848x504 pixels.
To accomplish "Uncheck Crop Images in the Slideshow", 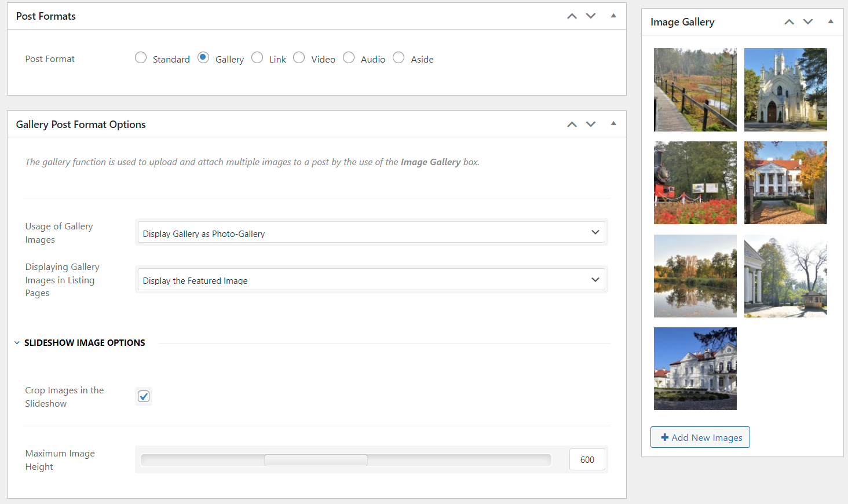I will pyautogui.click(x=144, y=396).
